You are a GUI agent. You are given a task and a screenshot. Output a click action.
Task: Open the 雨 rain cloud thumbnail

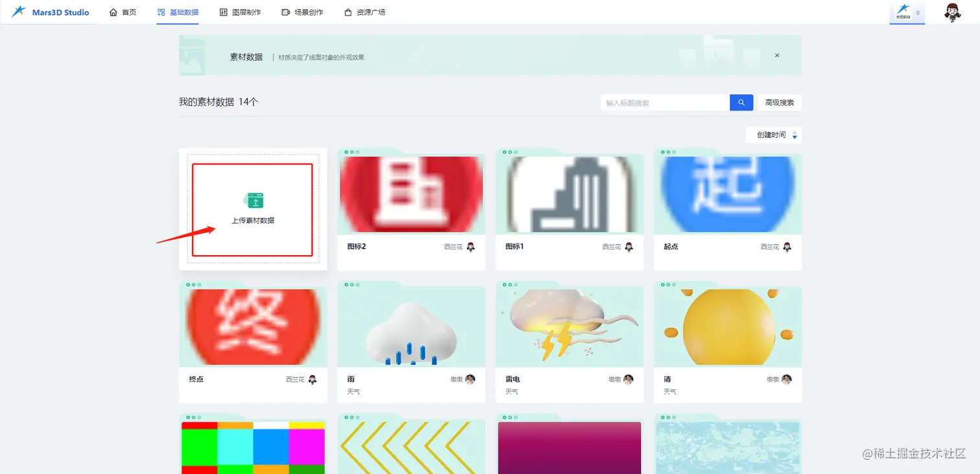pos(411,327)
